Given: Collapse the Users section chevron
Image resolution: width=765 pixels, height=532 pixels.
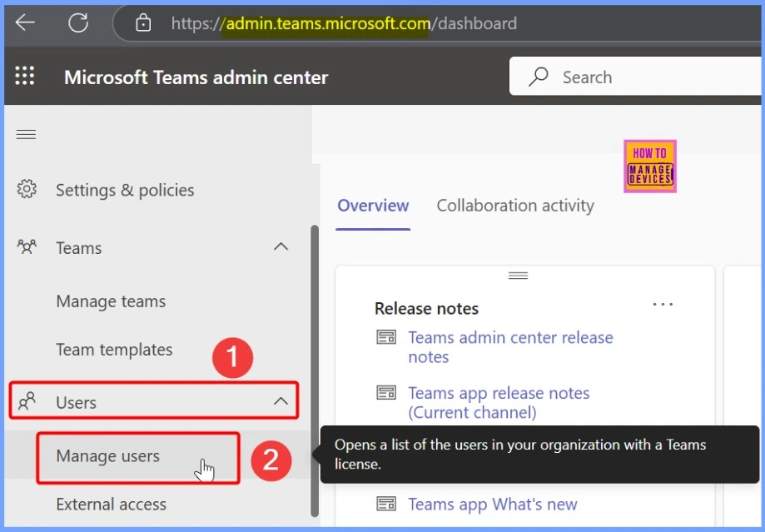Looking at the screenshot, I should pyautogui.click(x=281, y=401).
